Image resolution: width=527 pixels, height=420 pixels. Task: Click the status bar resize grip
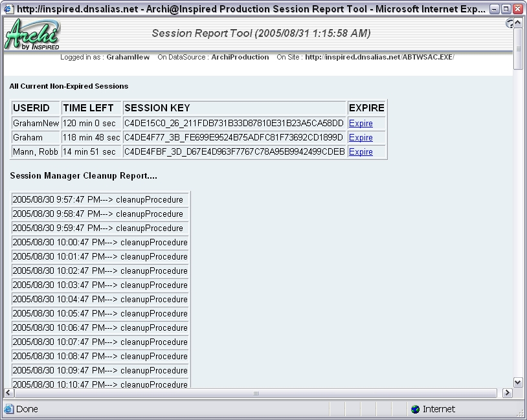click(521, 413)
